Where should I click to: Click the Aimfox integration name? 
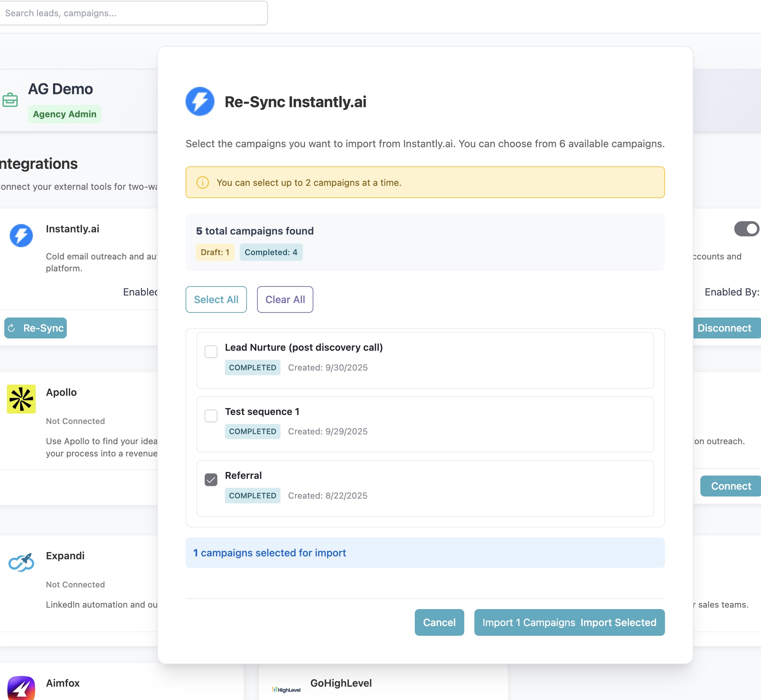[x=63, y=683]
